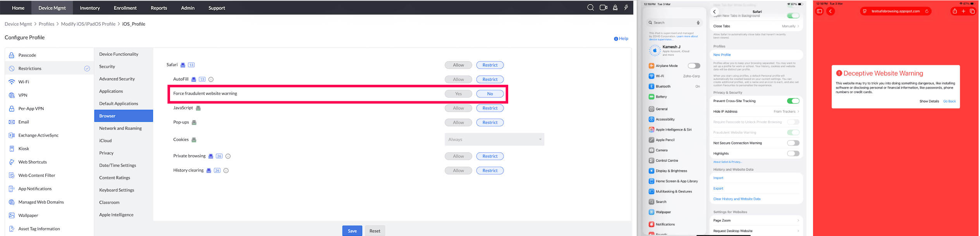This screenshot has height=236, width=980.
Task: Open the lightning bolt quick actions icon
Action: pyautogui.click(x=626, y=8)
